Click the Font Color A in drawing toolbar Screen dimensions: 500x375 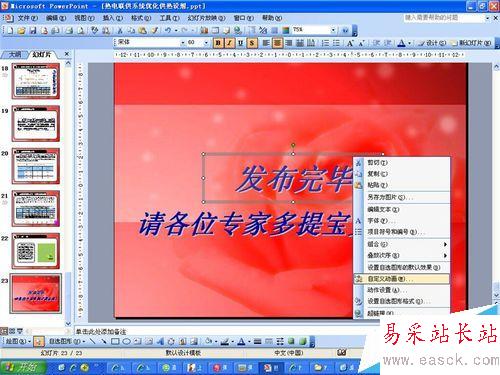click(241, 341)
